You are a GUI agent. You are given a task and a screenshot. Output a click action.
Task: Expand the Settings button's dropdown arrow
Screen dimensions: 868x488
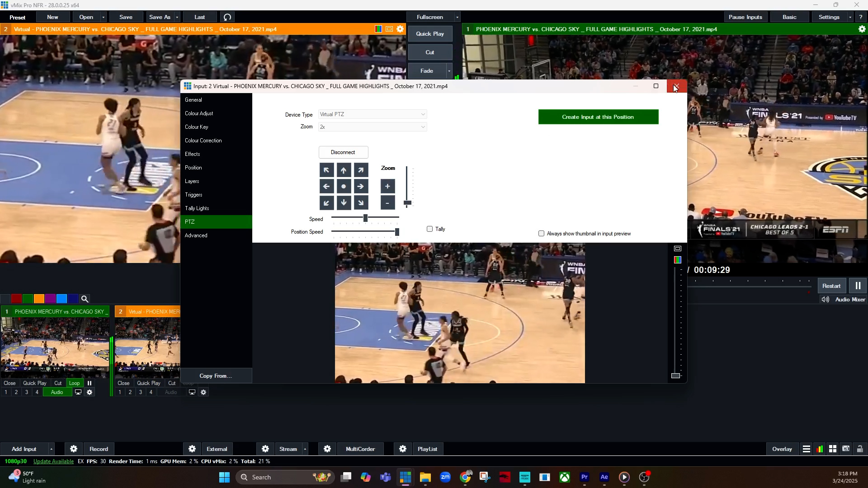point(850,17)
